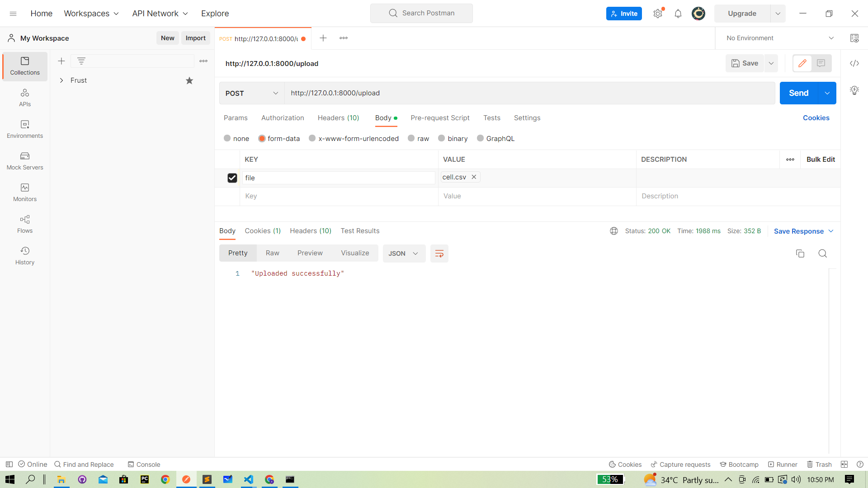Open the code snippet panel icon
The width and height of the screenshot is (868, 488).
tap(854, 63)
